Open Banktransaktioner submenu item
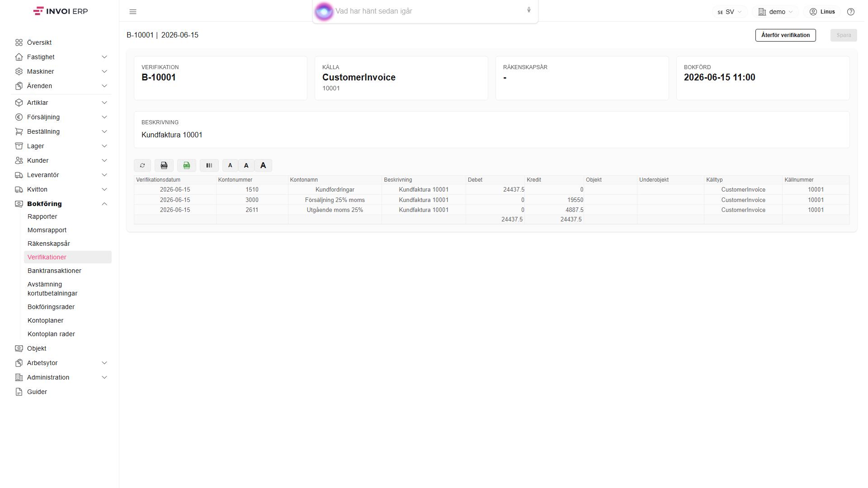Image resolution: width=868 pixels, height=488 pixels. coord(67,271)
